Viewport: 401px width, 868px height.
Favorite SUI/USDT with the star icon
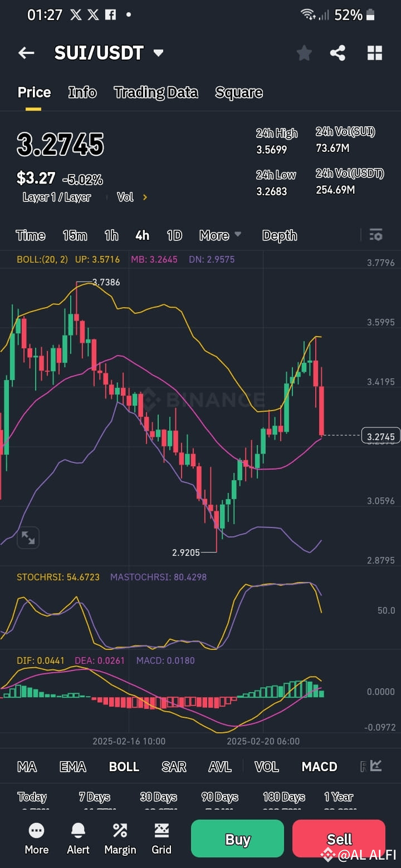pyautogui.click(x=304, y=53)
